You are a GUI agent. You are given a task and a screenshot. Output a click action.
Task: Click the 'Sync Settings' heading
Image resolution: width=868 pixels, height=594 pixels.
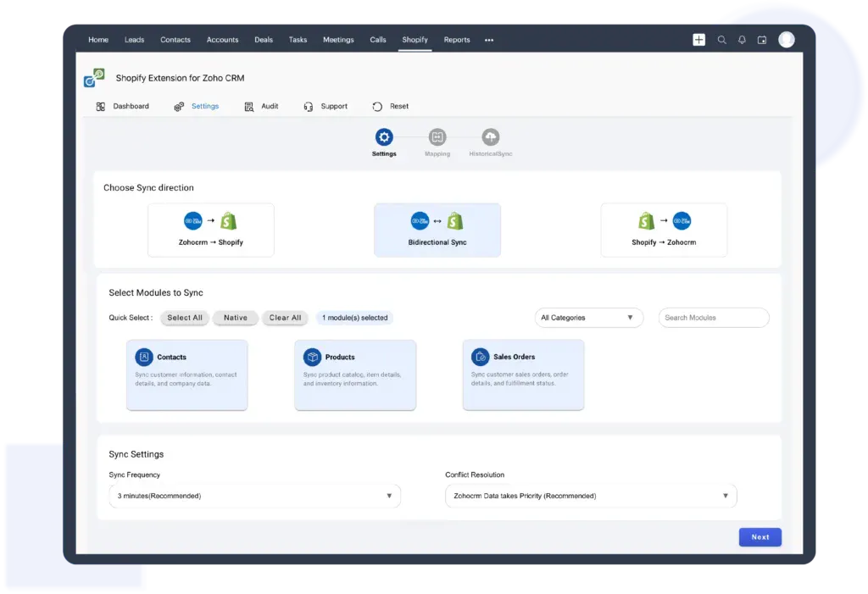coord(136,454)
